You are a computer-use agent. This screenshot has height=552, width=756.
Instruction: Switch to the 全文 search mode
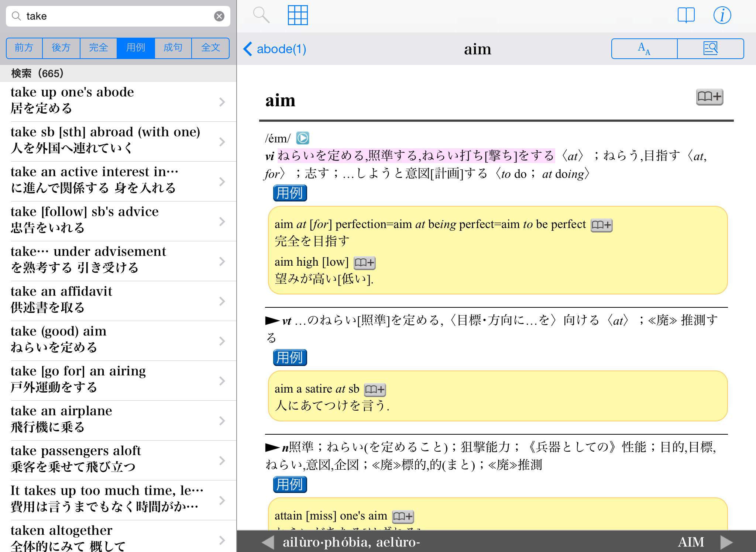(x=210, y=48)
